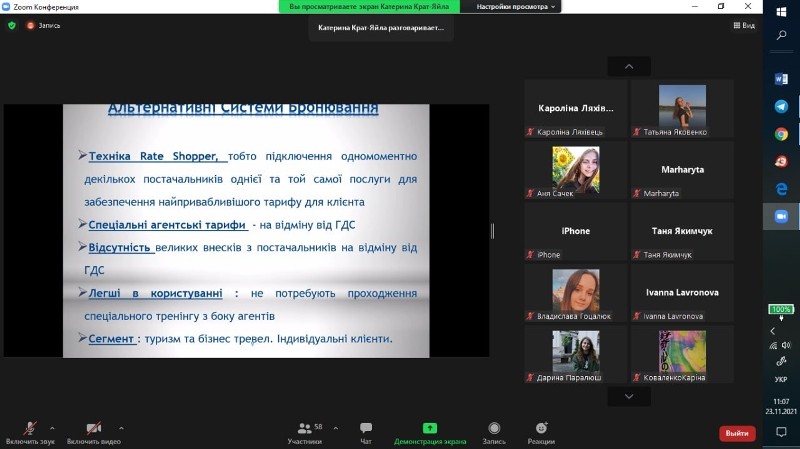Click Катерина Крат-Яйла разговаривает speaker banner
Screen dimensions: 800x449
click(x=381, y=28)
